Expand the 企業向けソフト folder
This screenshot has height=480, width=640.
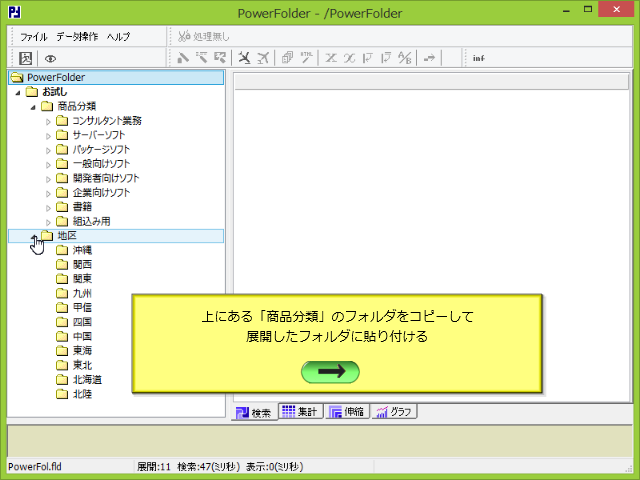[48, 193]
